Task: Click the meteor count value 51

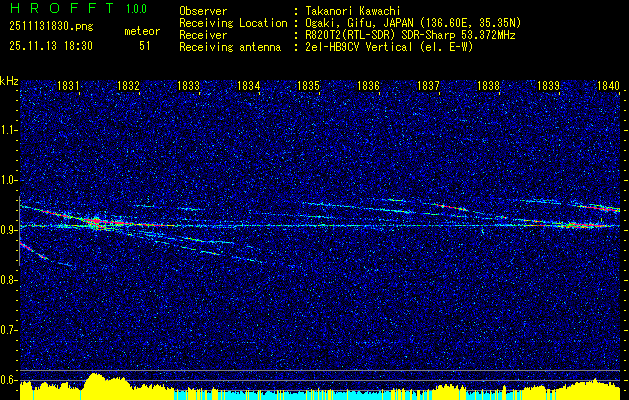Action: (144, 46)
